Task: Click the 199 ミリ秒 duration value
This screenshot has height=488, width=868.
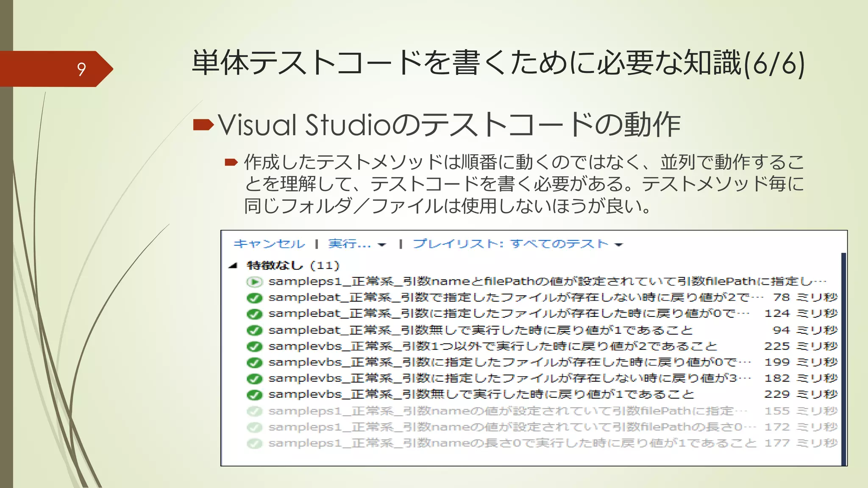Action: pos(801,362)
